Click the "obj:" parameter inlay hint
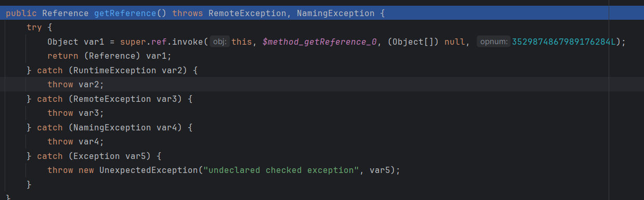Viewport: 644px width, 200px height. [219, 42]
